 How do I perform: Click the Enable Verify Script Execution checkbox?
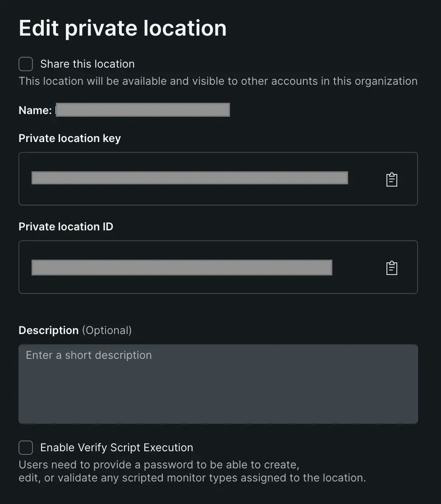tap(26, 447)
